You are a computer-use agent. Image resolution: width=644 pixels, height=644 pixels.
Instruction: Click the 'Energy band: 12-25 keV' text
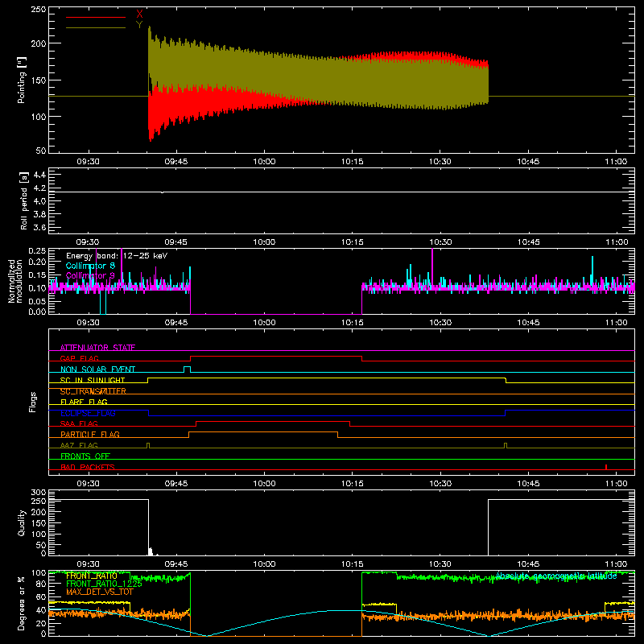pos(117,256)
